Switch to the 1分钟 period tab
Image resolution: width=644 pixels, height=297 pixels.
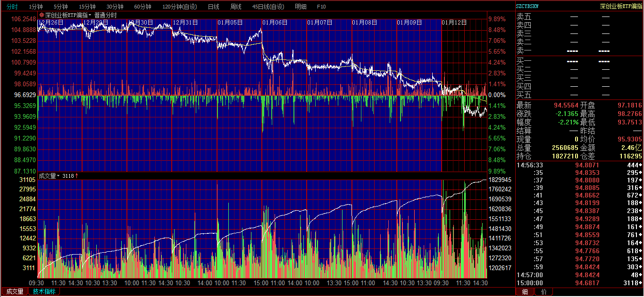pyautogui.click(x=36, y=7)
